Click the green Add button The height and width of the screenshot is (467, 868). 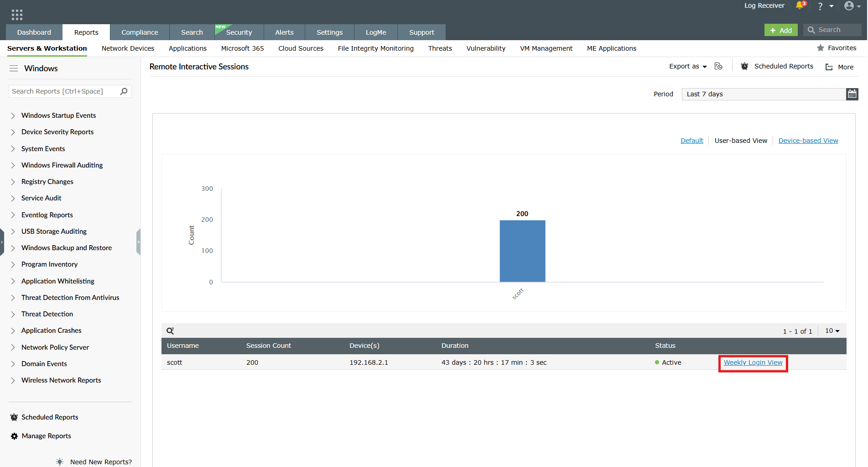coord(781,30)
